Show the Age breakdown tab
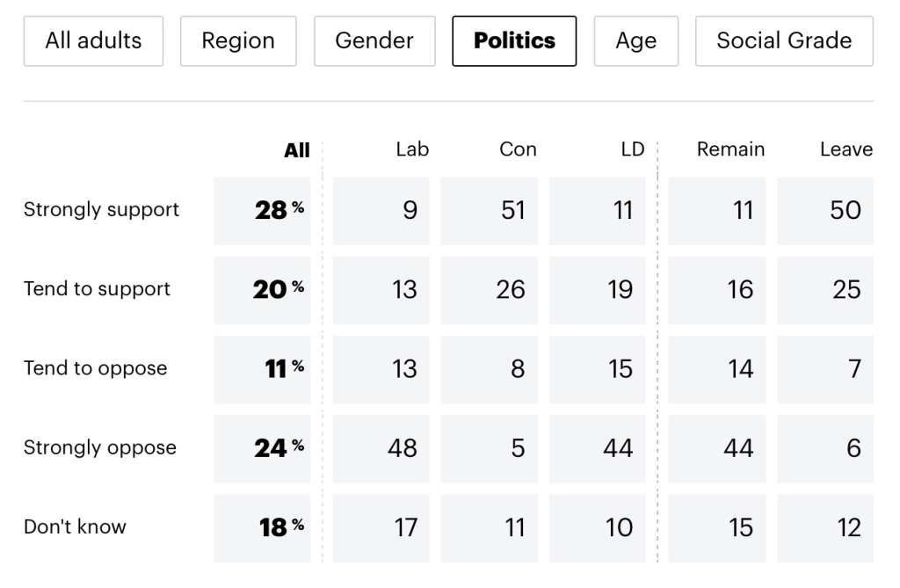900x588 pixels. (x=636, y=40)
